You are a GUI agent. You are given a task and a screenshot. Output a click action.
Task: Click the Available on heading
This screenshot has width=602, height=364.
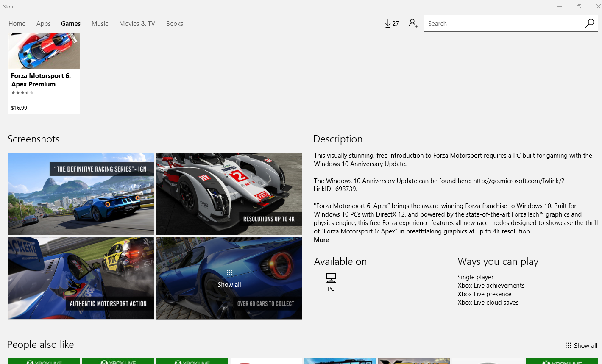(x=340, y=261)
